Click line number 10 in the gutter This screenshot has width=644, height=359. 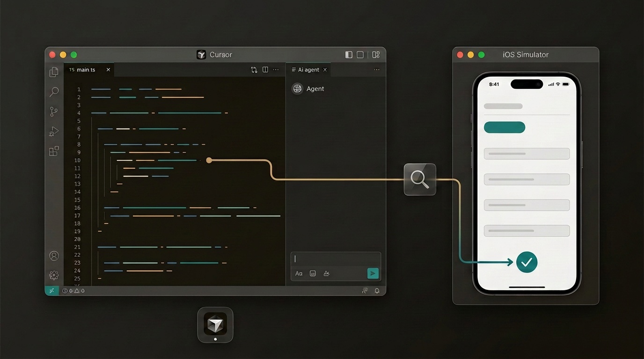coord(77,160)
